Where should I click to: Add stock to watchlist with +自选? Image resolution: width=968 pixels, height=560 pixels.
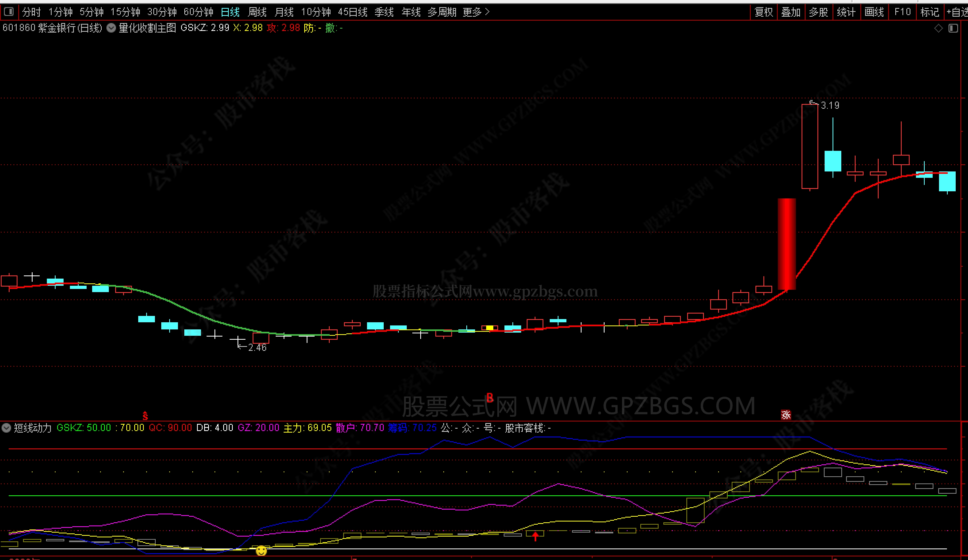pos(957,12)
